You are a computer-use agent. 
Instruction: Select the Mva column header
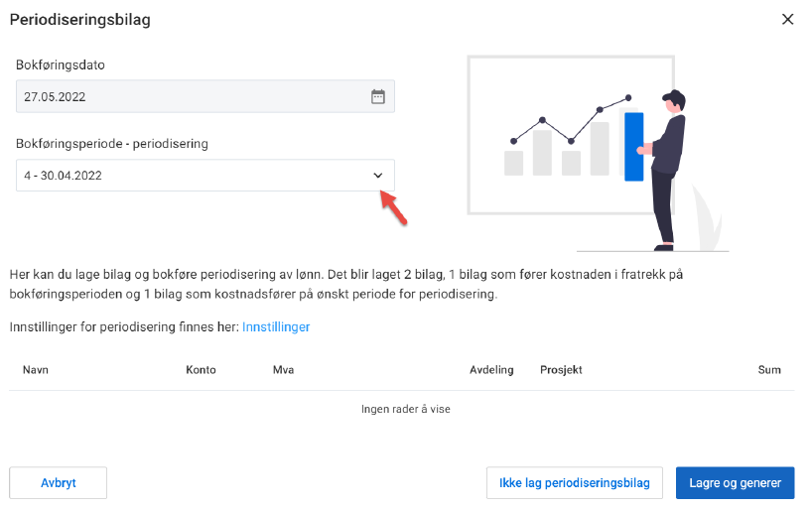click(x=283, y=370)
